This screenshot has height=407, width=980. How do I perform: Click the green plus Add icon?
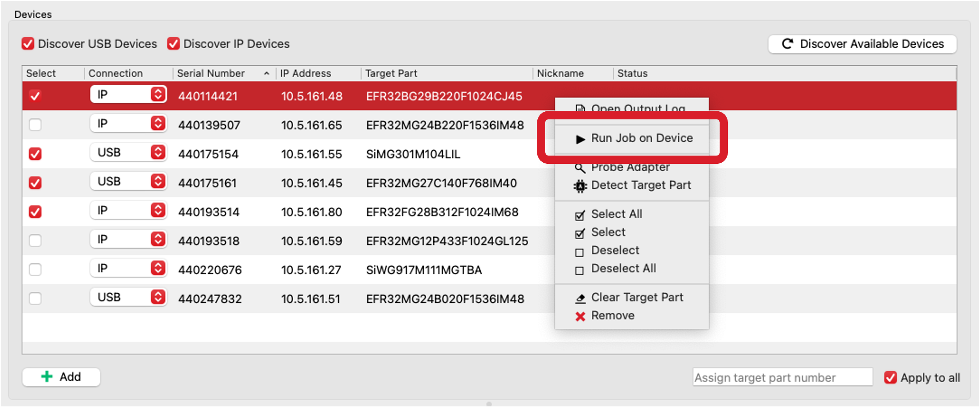(x=47, y=376)
